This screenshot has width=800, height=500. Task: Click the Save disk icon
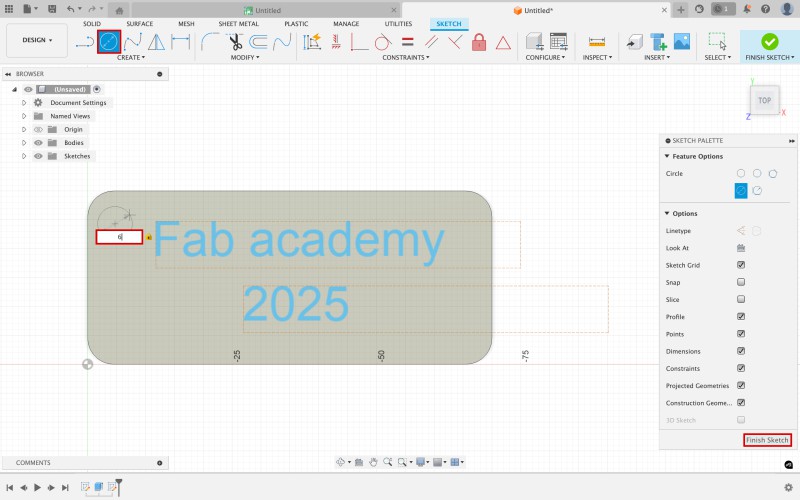(52, 9)
